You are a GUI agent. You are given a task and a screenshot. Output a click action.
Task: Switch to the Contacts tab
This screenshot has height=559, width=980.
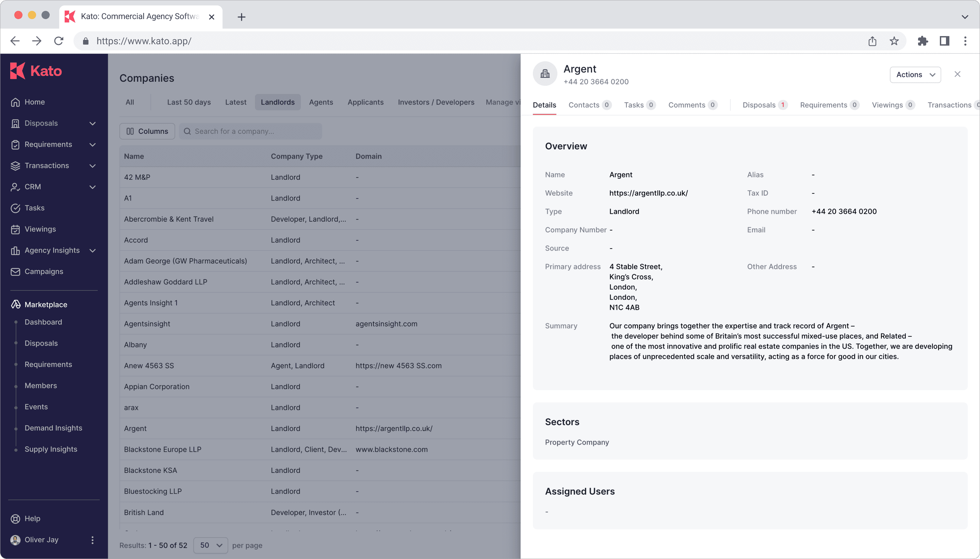point(589,105)
